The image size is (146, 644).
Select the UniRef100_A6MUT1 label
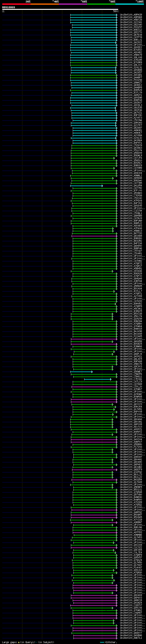(x=131, y=95)
